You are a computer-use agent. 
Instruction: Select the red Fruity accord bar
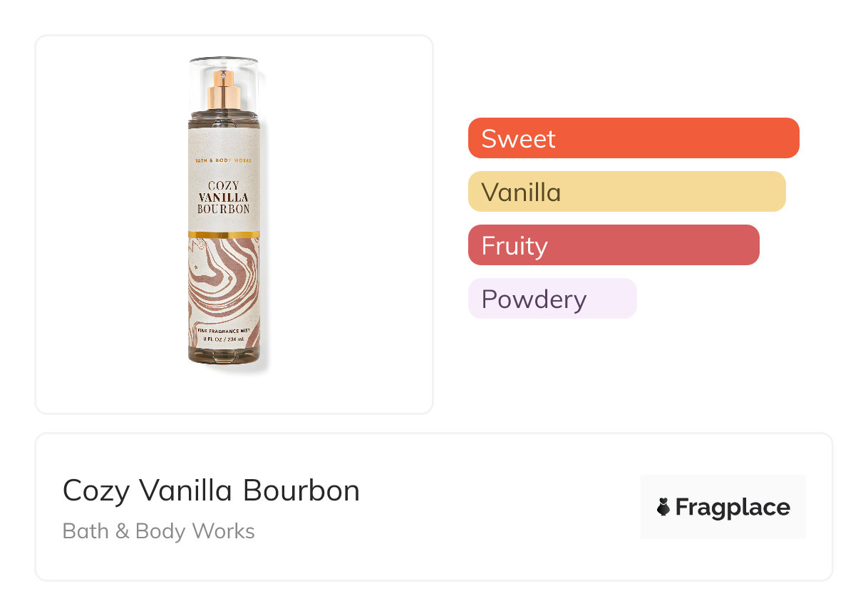[x=614, y=245]
